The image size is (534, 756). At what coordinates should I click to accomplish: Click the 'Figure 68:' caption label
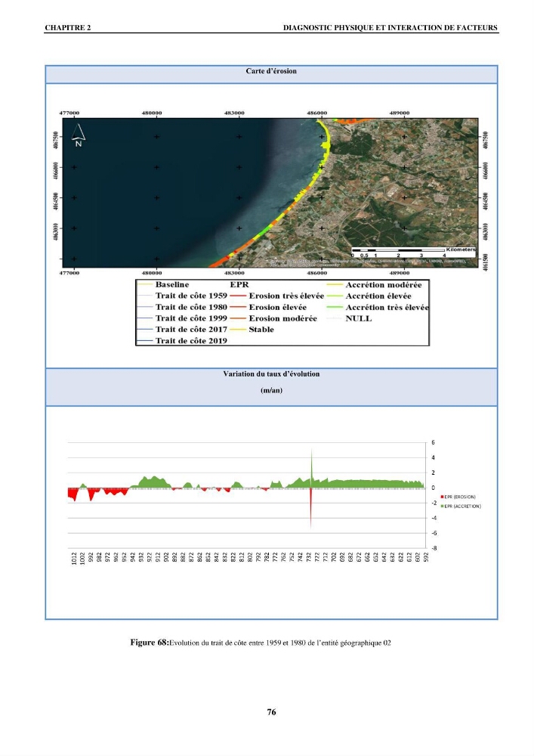pos(150,642)
